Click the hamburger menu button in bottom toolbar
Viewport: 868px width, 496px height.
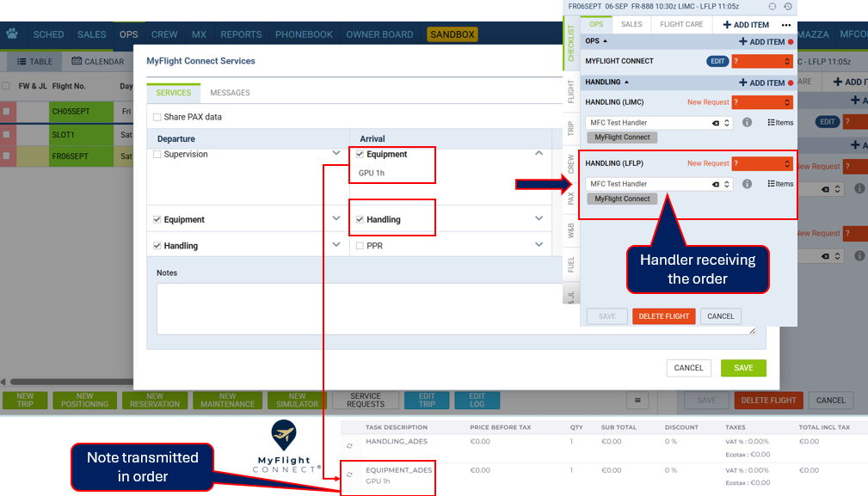[x=637, y=401]
